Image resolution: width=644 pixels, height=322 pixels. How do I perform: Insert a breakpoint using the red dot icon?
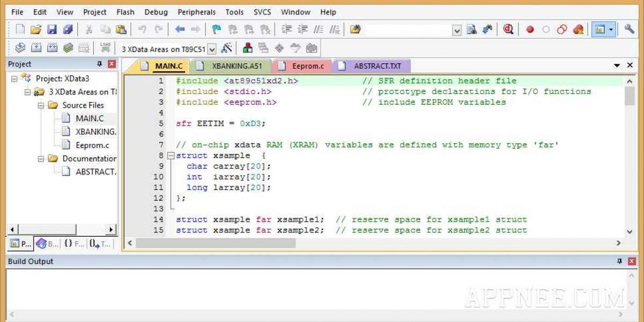point(530,30)
